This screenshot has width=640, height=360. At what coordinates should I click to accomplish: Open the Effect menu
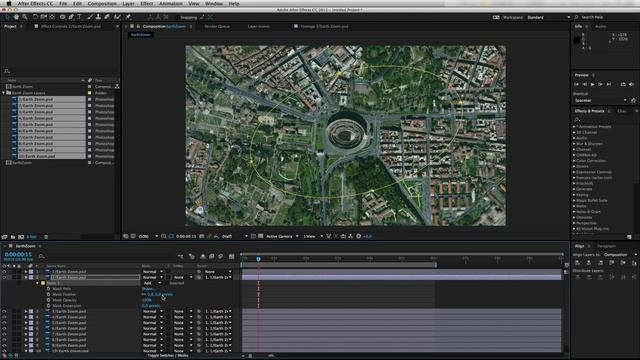(x=147, y=4)
